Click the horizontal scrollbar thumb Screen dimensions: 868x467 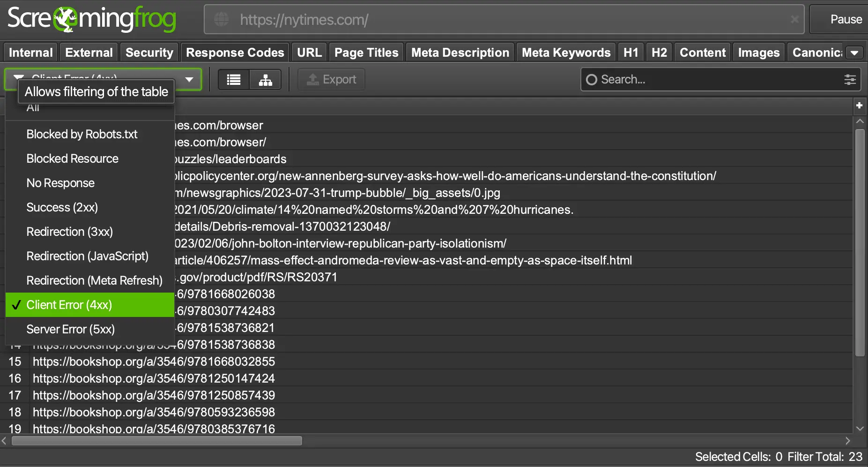coord(157,441)
